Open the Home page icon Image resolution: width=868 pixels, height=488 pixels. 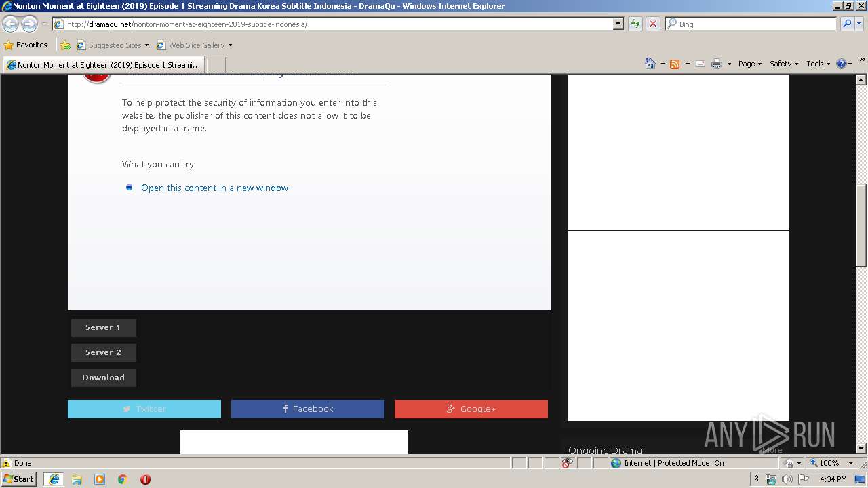coord(650,64)
